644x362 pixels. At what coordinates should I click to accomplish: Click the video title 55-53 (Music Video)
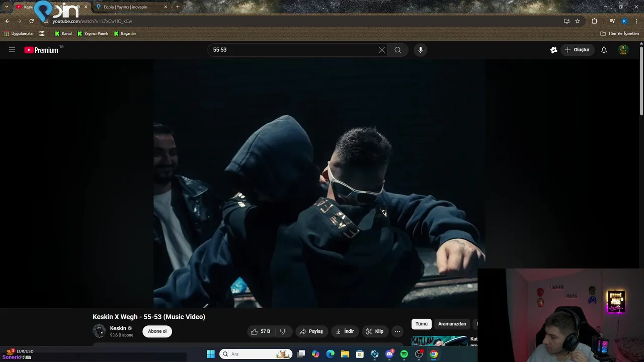tap(149, 317)
